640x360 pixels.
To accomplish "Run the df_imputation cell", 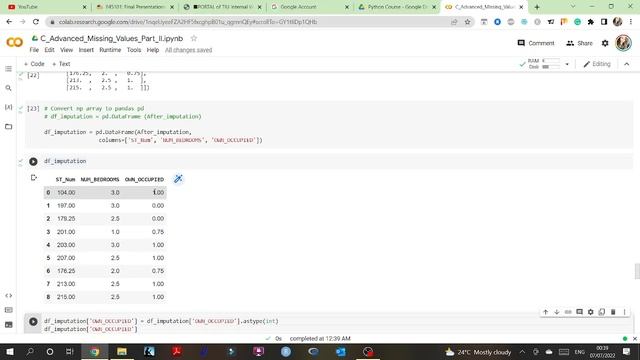I will point(33,162).
